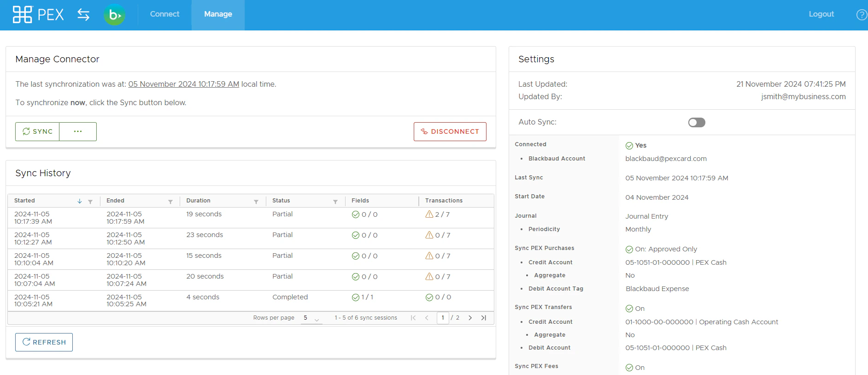Screen dimensions: 868x375
Task: Click the green Blackbaud logo icon
Action: coord(114,15)
